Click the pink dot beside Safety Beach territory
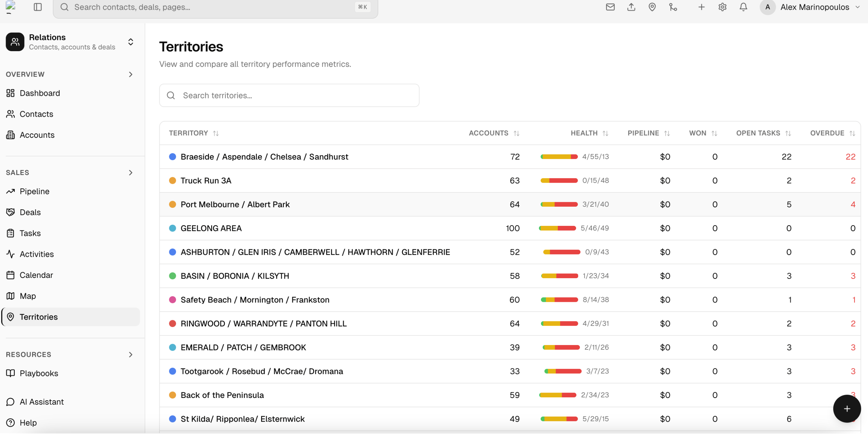868x434 pixels. click(x=173, y=300)
